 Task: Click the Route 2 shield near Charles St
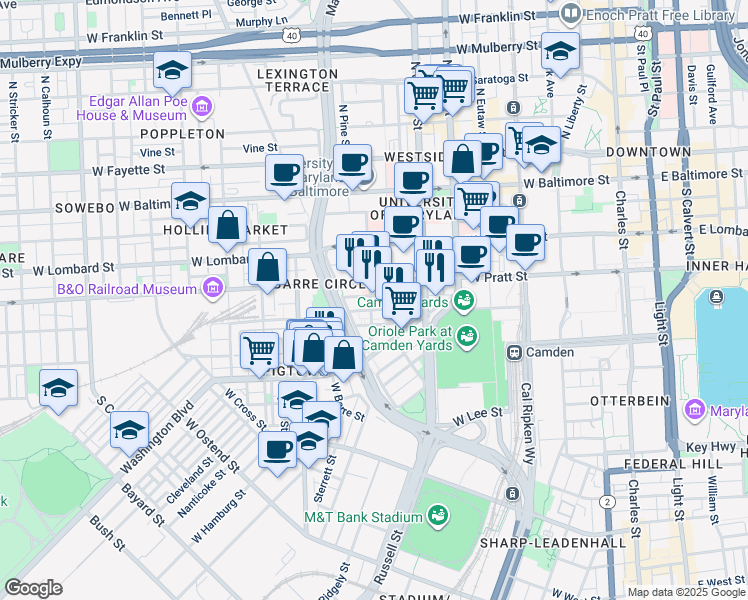pyautogui.click(x=607, y=502)
